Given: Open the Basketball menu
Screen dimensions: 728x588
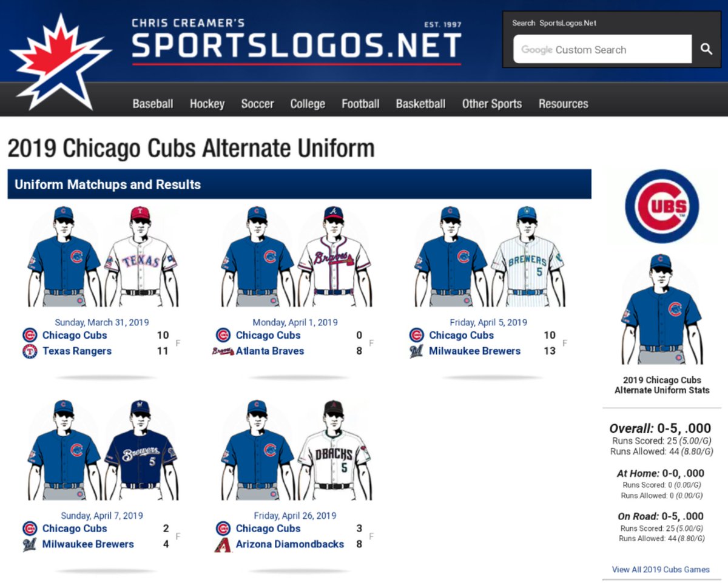Looking at the screenshot, I should (420, 104).
